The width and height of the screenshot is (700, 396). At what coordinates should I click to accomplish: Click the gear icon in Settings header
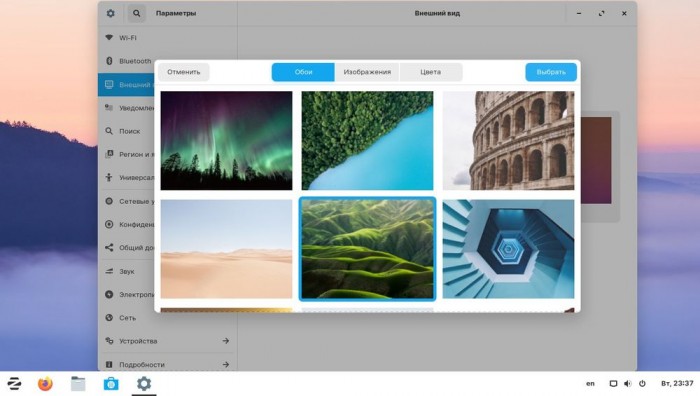(111, 13)
